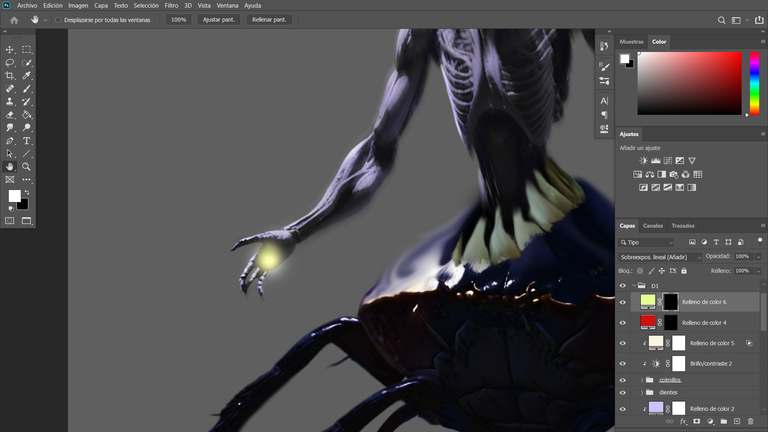Screen dimensions: 768x432
Task: Toggle the lock all layer icon
Action: (684, 271)
